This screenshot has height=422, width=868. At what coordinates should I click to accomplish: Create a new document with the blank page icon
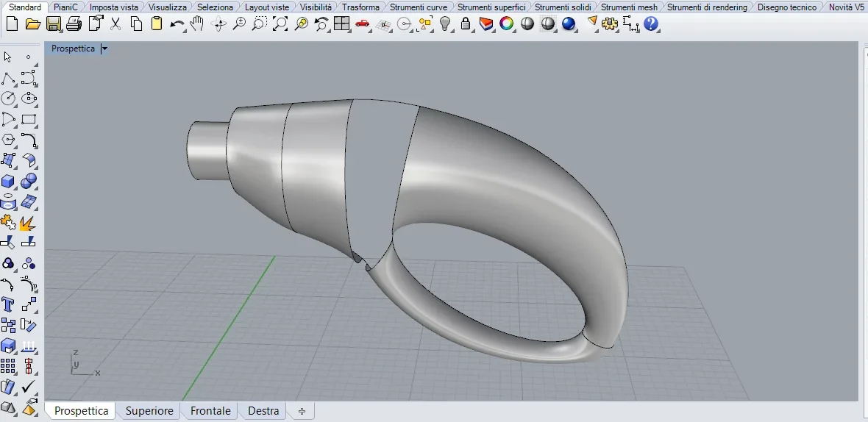pyautogui.click(x=12, y=24)
